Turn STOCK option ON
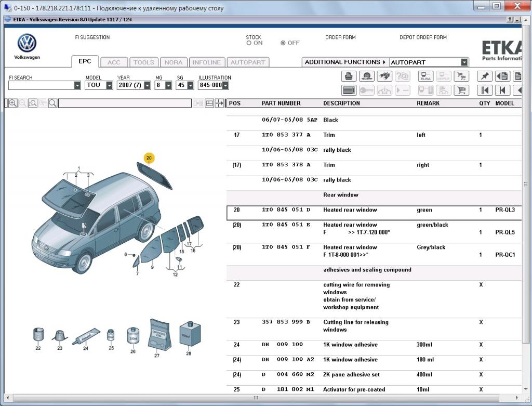 pyautogui.click(x=249, y=43)
